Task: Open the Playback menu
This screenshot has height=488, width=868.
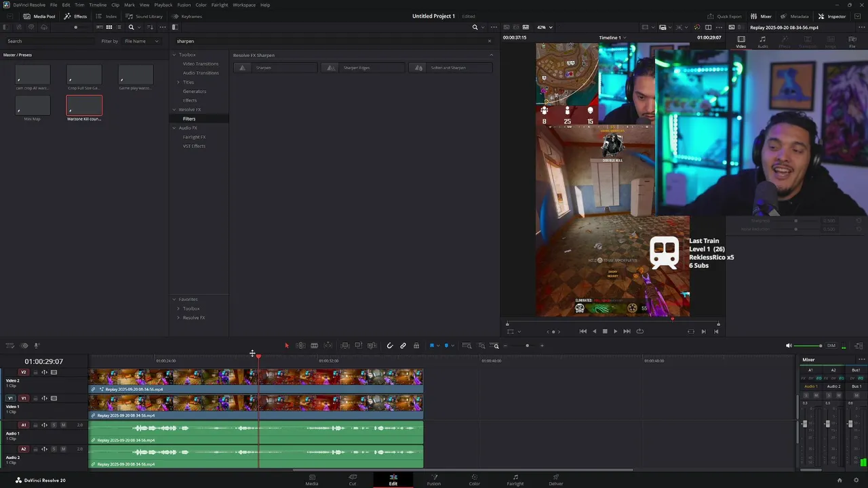Action: coord(163,5)
